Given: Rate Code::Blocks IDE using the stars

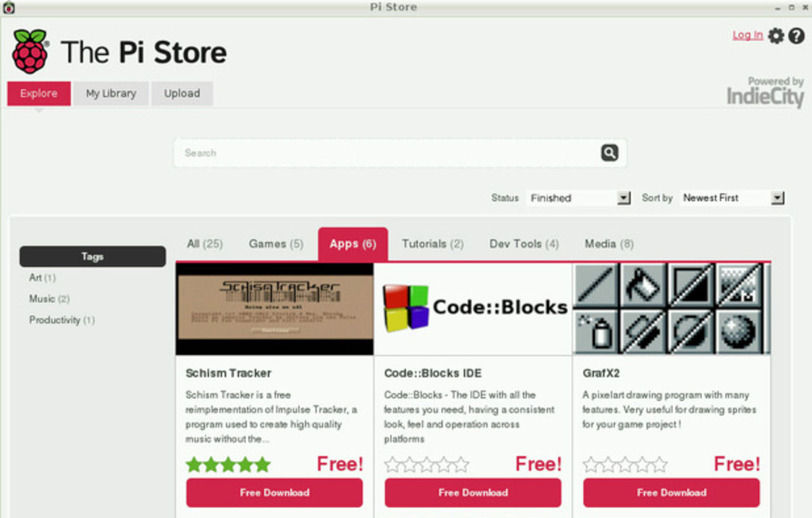Looking at the screenshot, I should pyautogui.click(x=426, y=464).
